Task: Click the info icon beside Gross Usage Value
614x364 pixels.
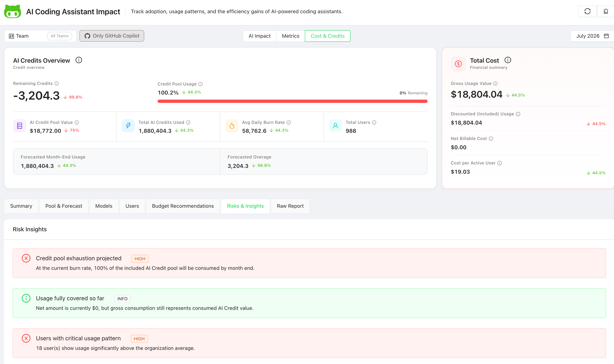Action: (x=495, y=84)
